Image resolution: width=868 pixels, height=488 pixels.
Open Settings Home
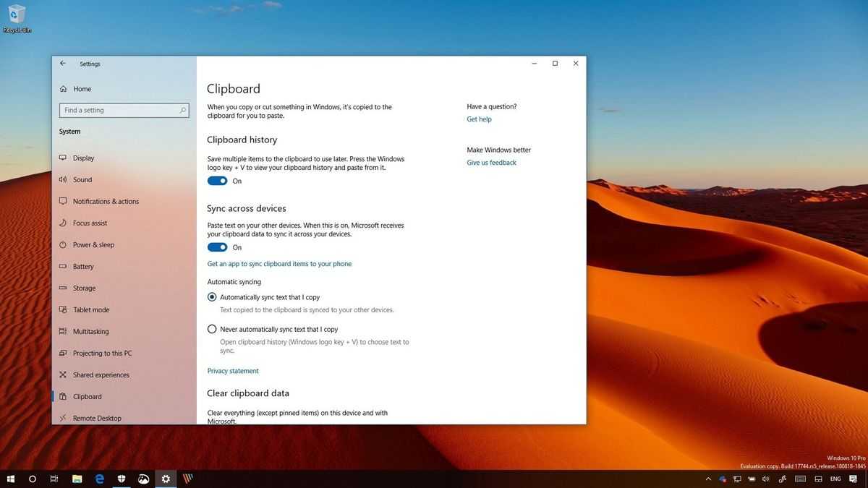click(x=75, y=89)
